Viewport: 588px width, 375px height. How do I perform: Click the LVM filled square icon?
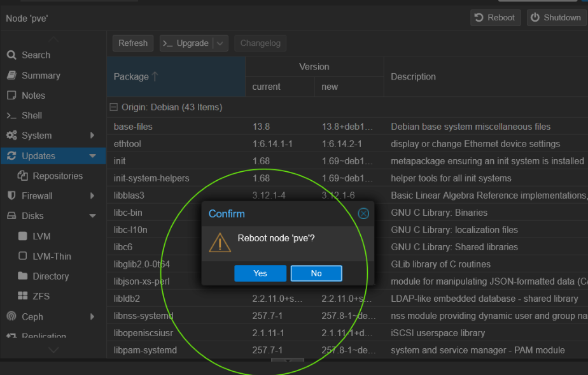tap(22, 236)
